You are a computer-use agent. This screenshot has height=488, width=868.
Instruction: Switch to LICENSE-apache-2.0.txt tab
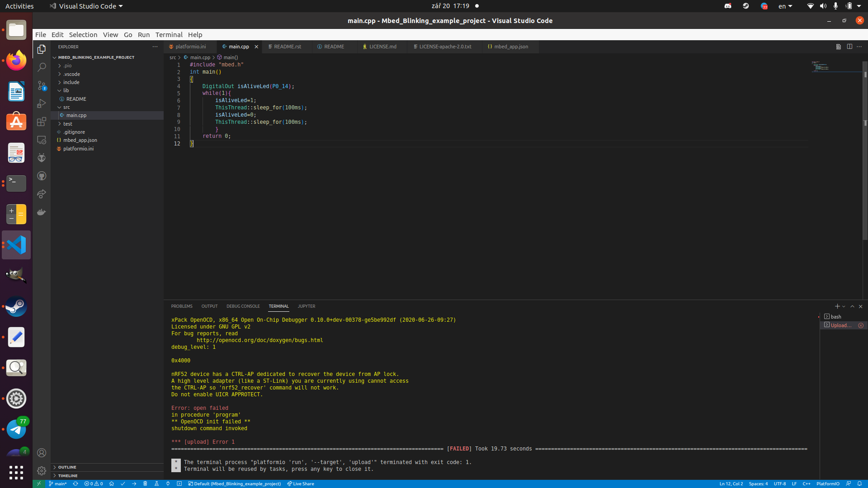pos(445,47)
